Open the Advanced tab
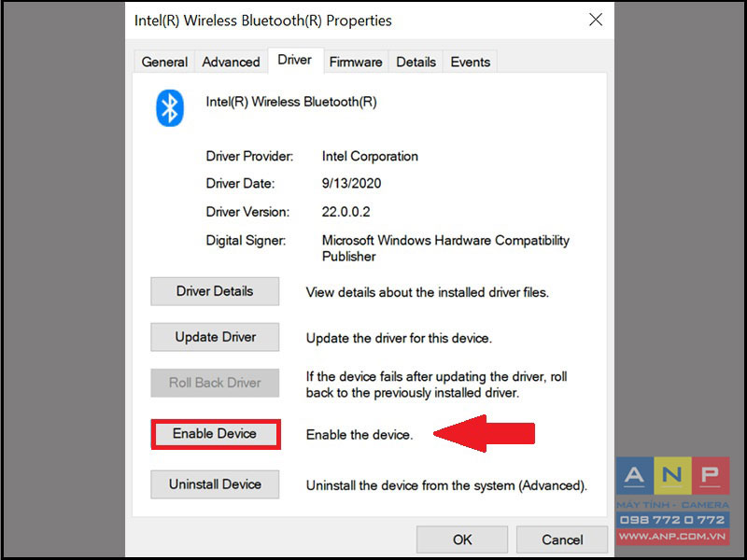Screen dimensions: 747x560 (231, 62)
